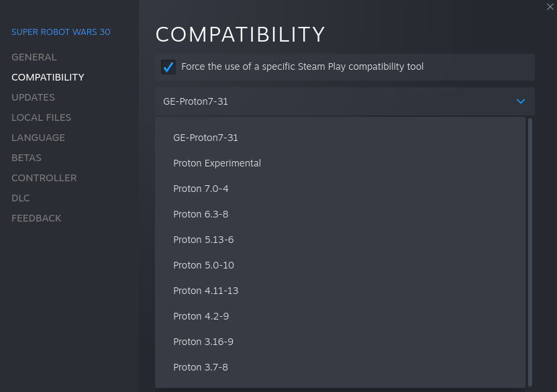Choose Proton 3.16-9
Viewport: 557px width, 392px height.
click(203, 342)
